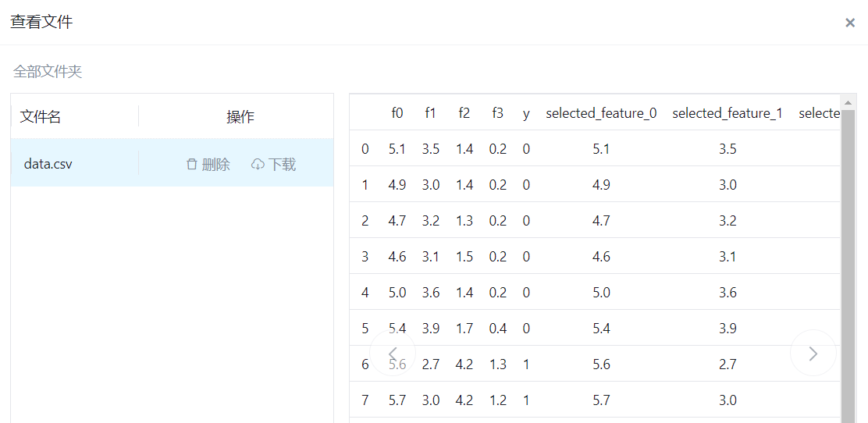The width and height of the screenshot is (868, 423).
Task: Click the scrollbar up arrow
Action: coord(848,102)
